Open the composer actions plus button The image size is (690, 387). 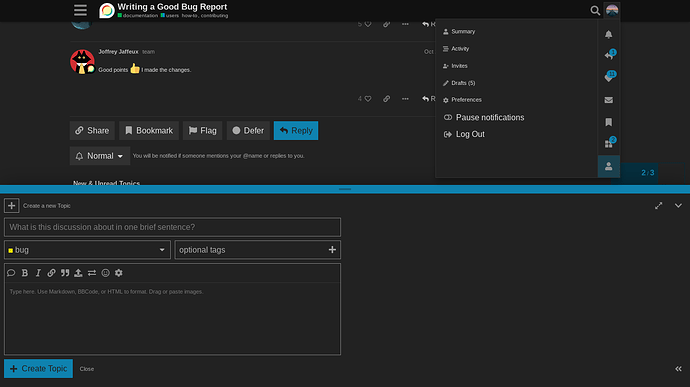click(x=11, y=206)
